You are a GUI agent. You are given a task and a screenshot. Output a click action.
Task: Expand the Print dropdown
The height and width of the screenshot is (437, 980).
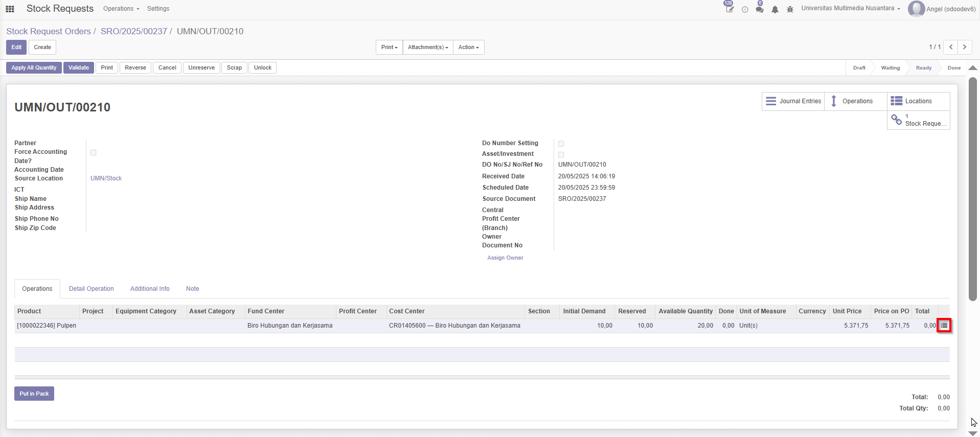(x=389, y=47)
